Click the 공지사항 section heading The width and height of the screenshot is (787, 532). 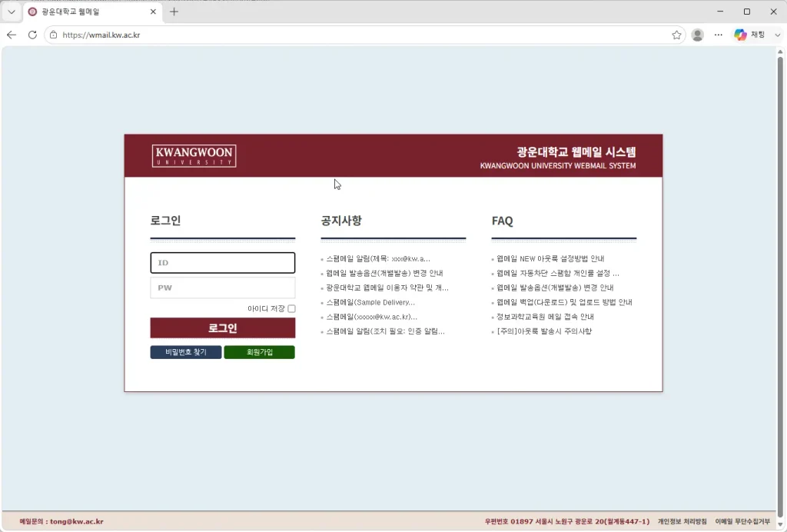341,221
